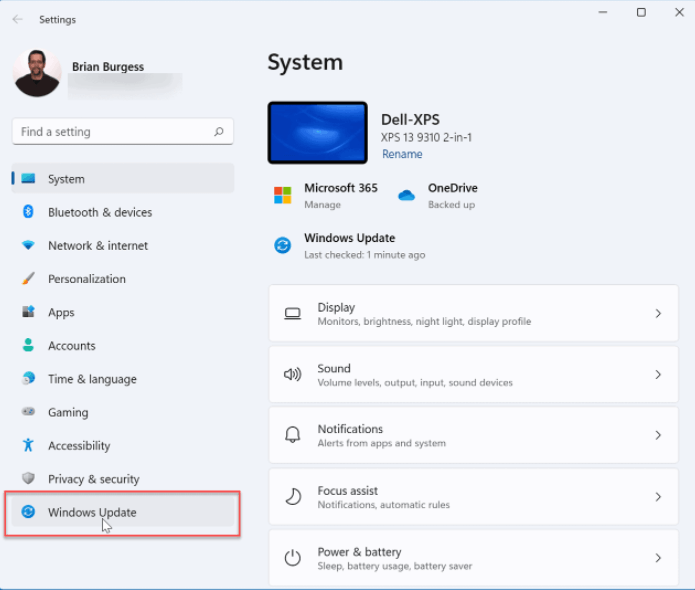Click the Brian Burgess account name
The image size is (695, 590).
108,66
